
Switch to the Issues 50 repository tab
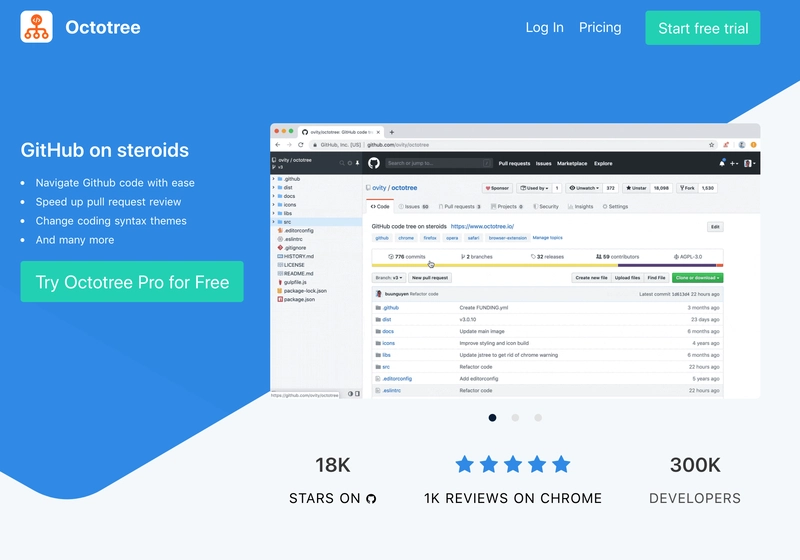tap(414, 207)
